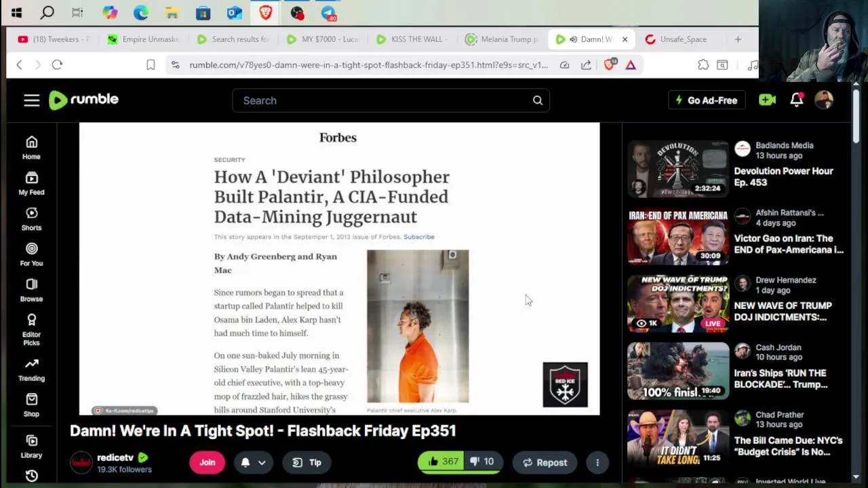This screenshot has width=868, height=488.
Task: Open NEW WAVE OF TRUMP DOJ thumbnail
Action: tap(678, 303)
